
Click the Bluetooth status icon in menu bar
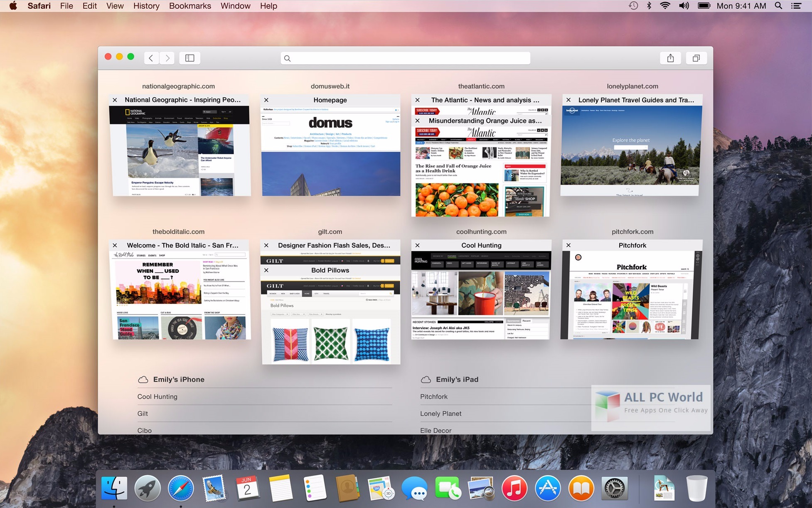[650, 6]
